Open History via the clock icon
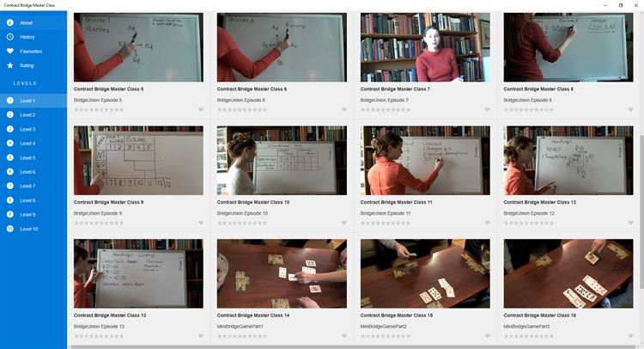The image size is (644, 349). 9,37
